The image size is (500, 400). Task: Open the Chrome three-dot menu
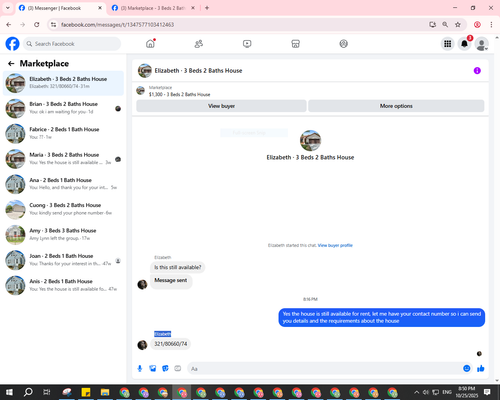click(491, 24)
